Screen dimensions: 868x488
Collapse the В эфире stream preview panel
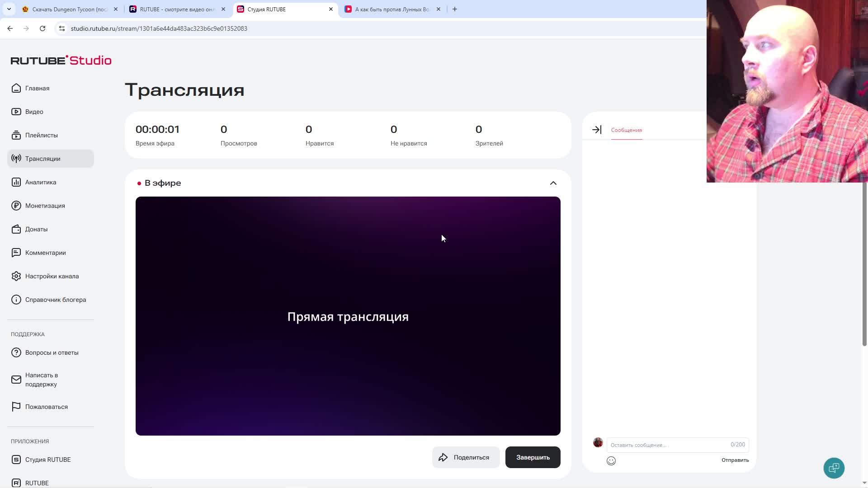click(553, 183)
